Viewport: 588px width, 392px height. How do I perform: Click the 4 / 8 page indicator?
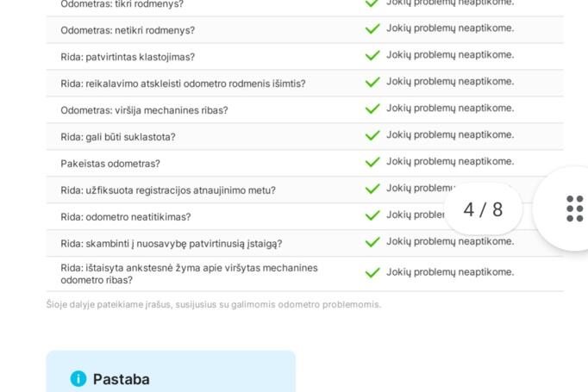[x=483, y=209]
